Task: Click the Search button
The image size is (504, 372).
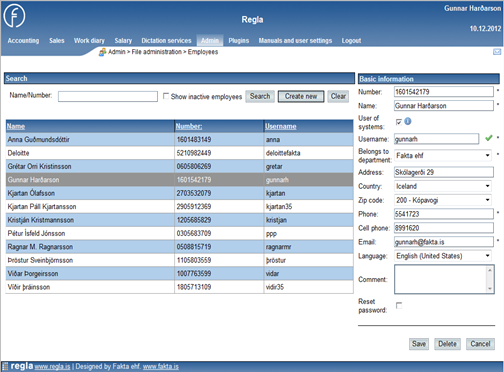Action: click(x=260, y=96)
